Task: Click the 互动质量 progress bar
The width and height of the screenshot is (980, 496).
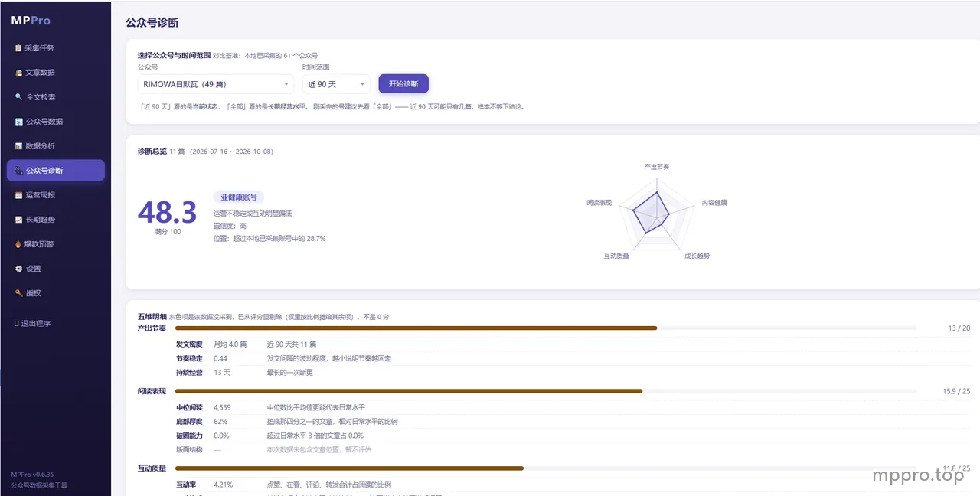Action: tap(546, 468)
